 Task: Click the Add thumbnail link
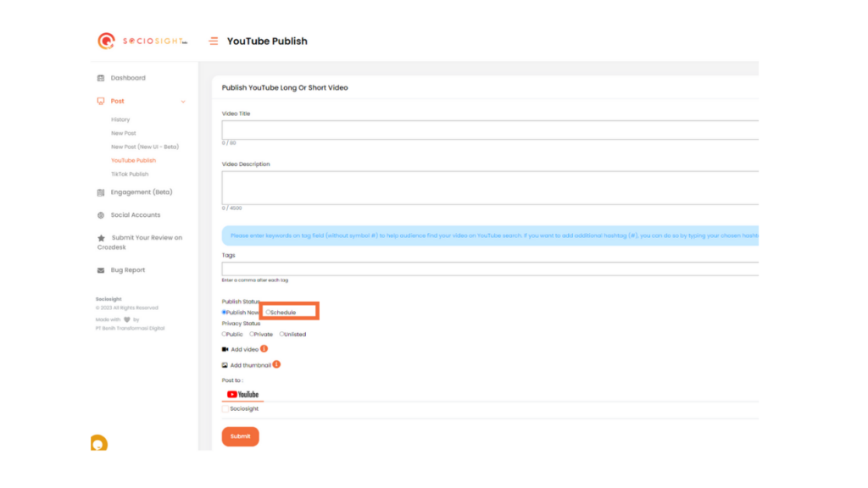[x=251, y=365]
